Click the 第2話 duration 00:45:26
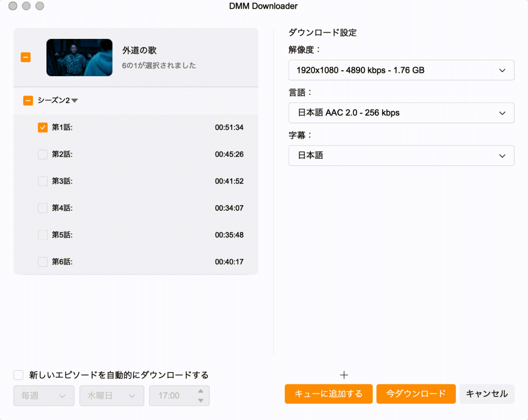The image size is (528, 420). click(x=229, y=154)
